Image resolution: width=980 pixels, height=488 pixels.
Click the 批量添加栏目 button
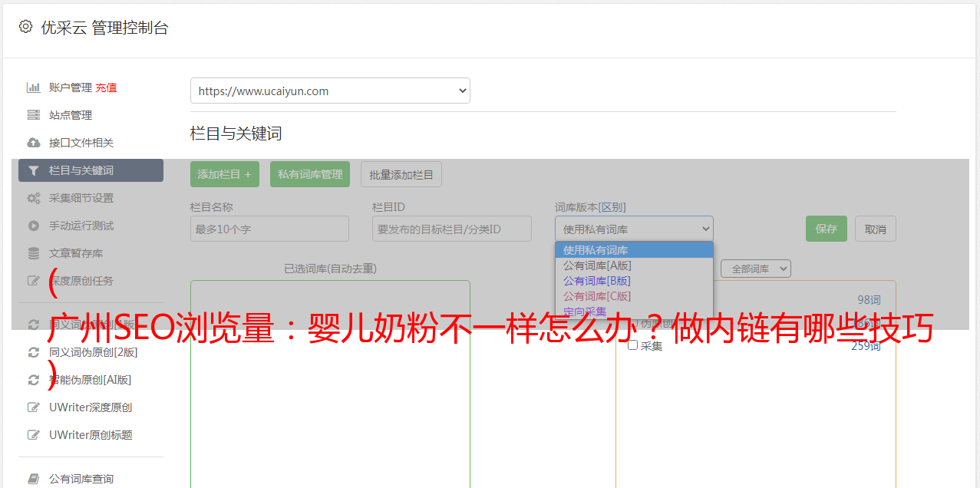[x=401, y=174]
